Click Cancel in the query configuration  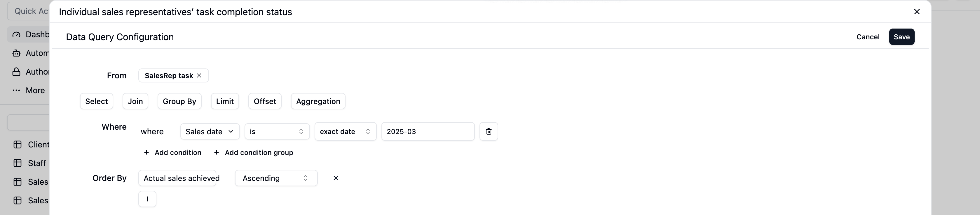click(868, 37)
